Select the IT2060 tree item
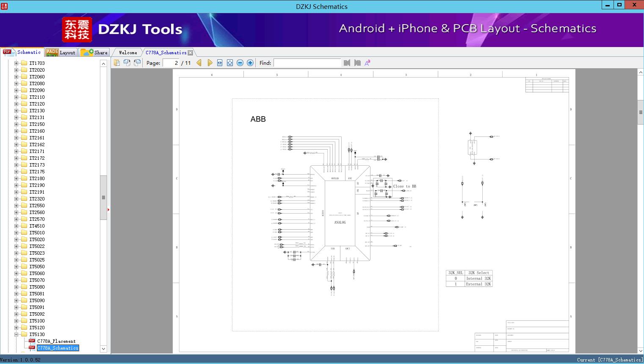Screen dimensions: 644x364 37,77
